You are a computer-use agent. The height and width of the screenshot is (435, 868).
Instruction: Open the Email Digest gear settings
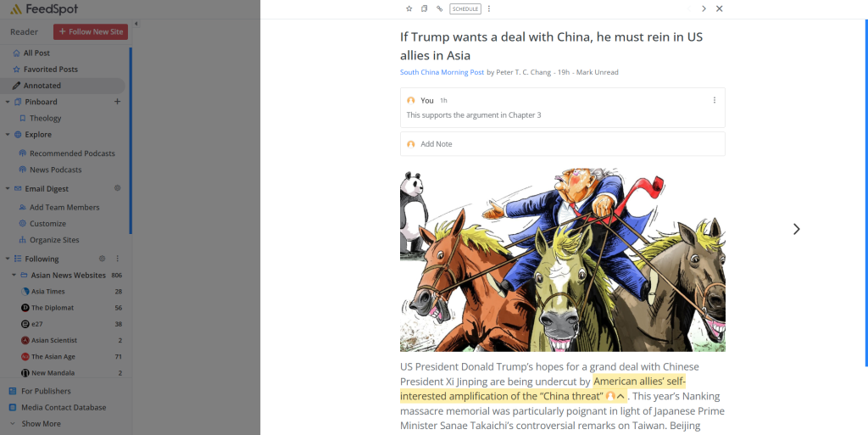117,188
